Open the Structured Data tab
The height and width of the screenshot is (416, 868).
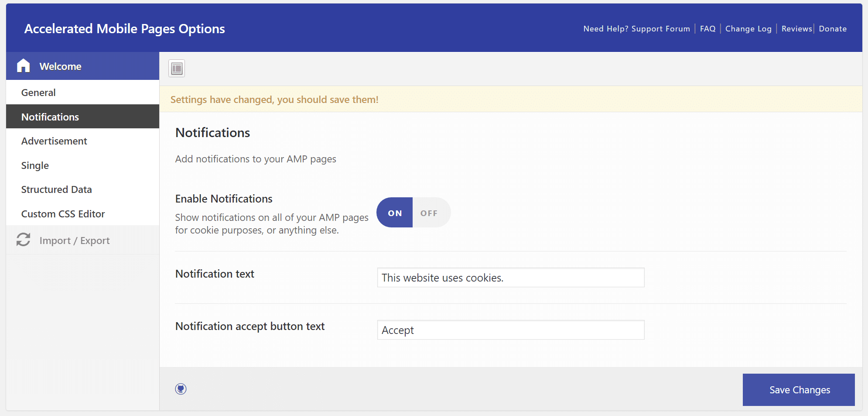82,189
